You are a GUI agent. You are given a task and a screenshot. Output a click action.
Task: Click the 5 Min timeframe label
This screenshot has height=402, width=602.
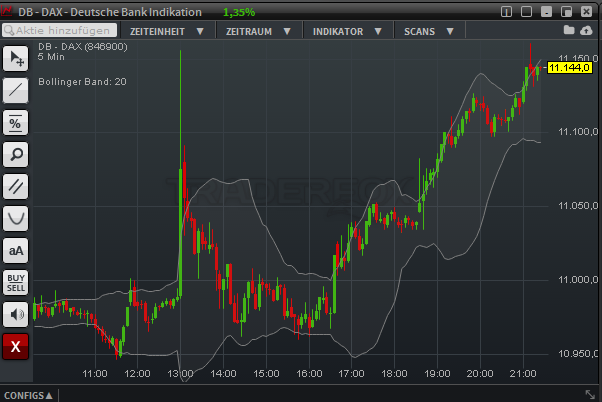coord(51,57)
